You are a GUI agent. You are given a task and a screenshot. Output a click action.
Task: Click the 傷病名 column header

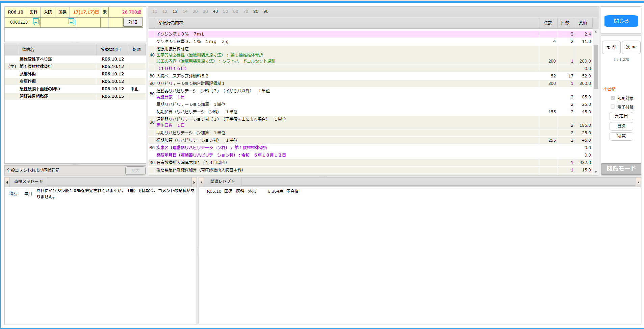[57, 50]
